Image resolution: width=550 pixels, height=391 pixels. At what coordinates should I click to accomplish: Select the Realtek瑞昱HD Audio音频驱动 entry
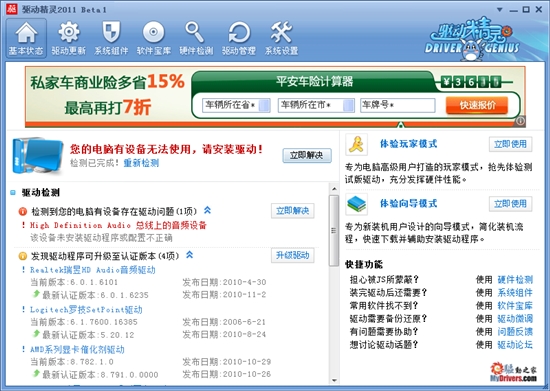(x=93, y=270)
